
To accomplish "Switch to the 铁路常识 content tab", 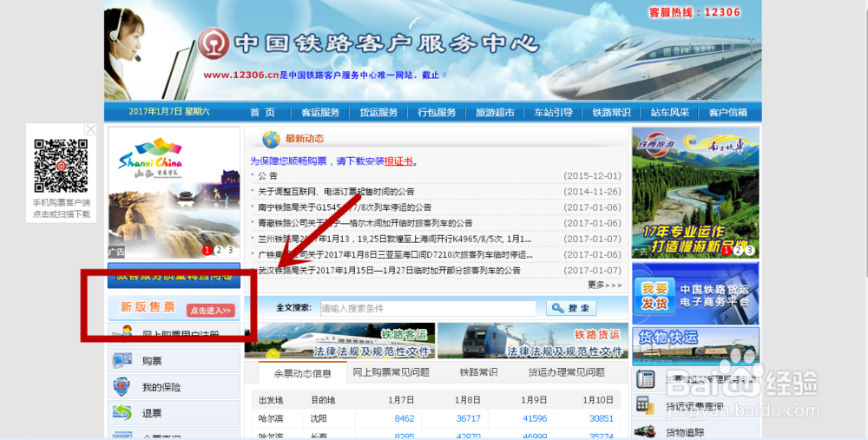I will coord(478,372).
